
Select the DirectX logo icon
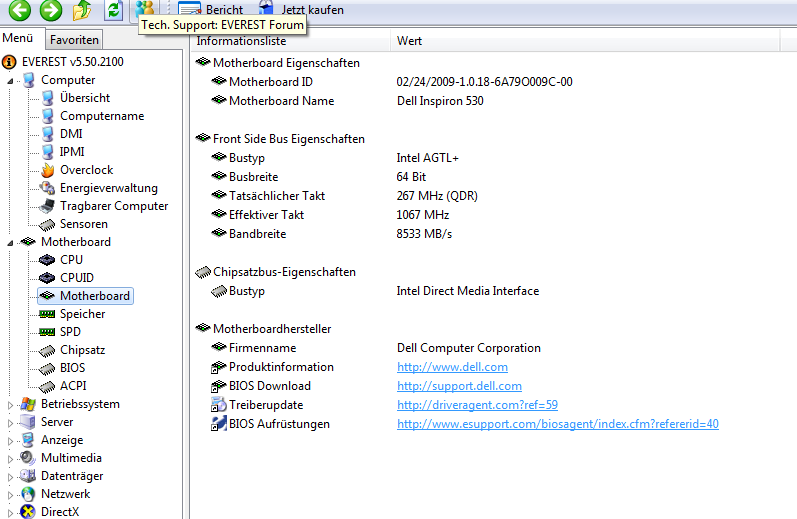coord(28,511)
